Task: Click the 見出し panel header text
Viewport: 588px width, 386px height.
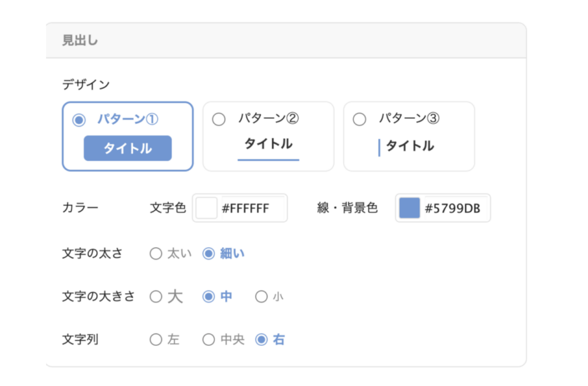Action: 80,40
